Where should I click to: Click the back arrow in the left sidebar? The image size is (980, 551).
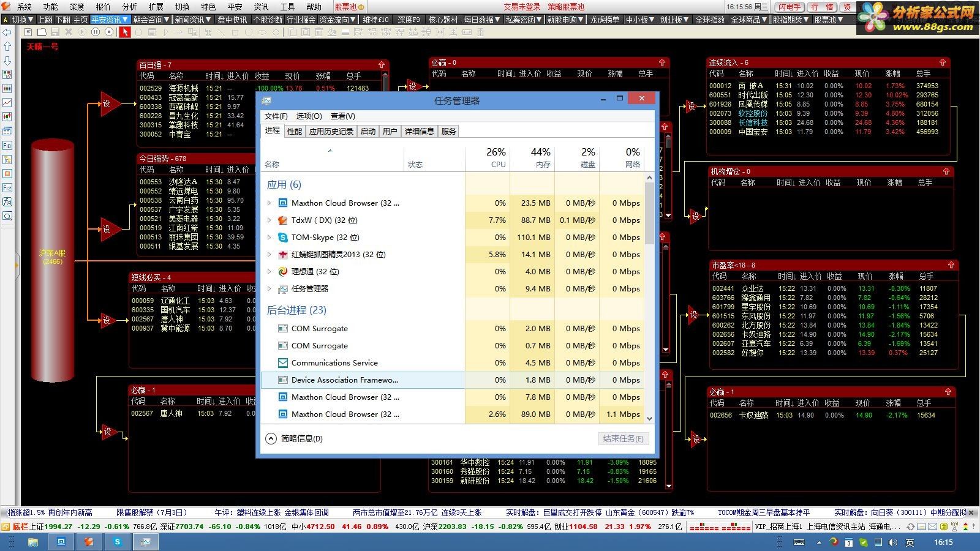[x=7, y=32]
